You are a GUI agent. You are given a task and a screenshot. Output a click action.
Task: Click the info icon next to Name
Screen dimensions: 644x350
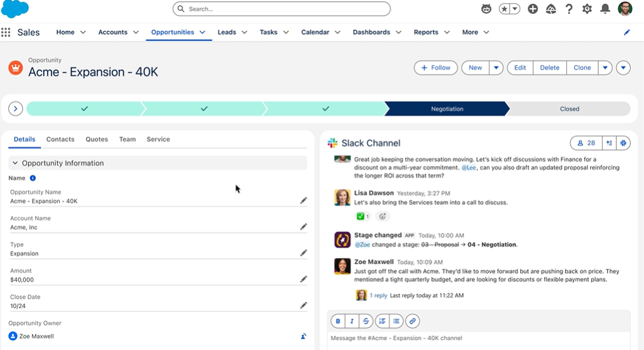(33, 178)
